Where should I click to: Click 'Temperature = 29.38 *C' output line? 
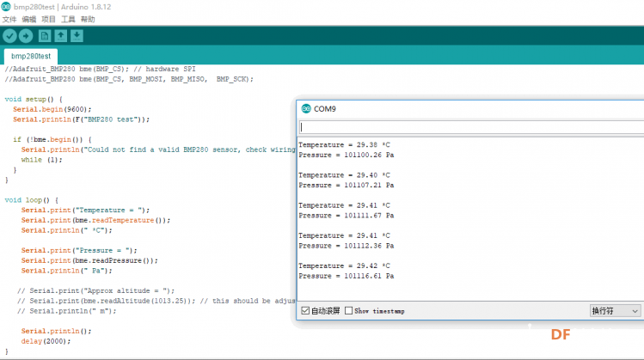[344, 145]
